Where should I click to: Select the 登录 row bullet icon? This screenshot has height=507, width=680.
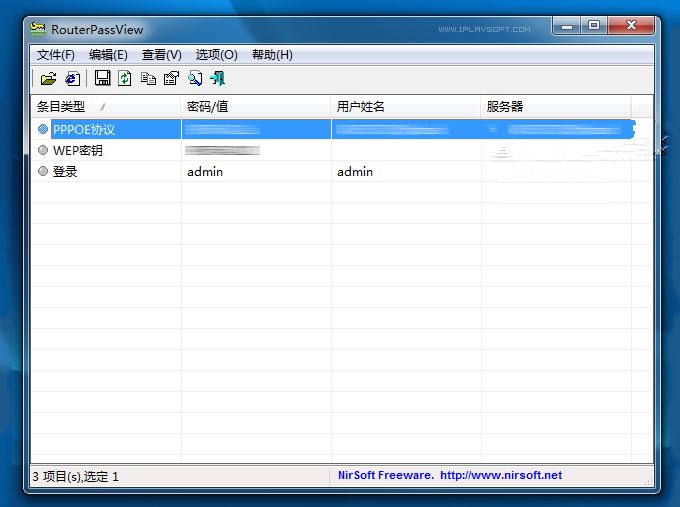42,171
